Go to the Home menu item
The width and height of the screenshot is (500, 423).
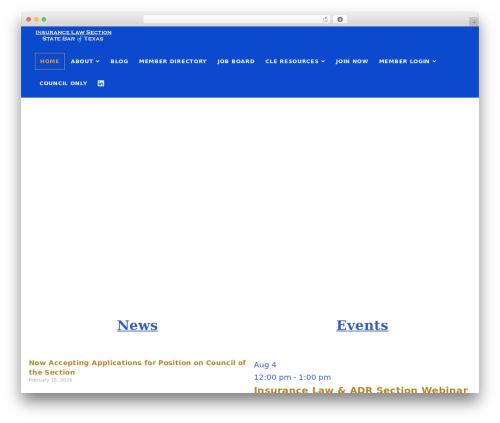tap(50, 61)
